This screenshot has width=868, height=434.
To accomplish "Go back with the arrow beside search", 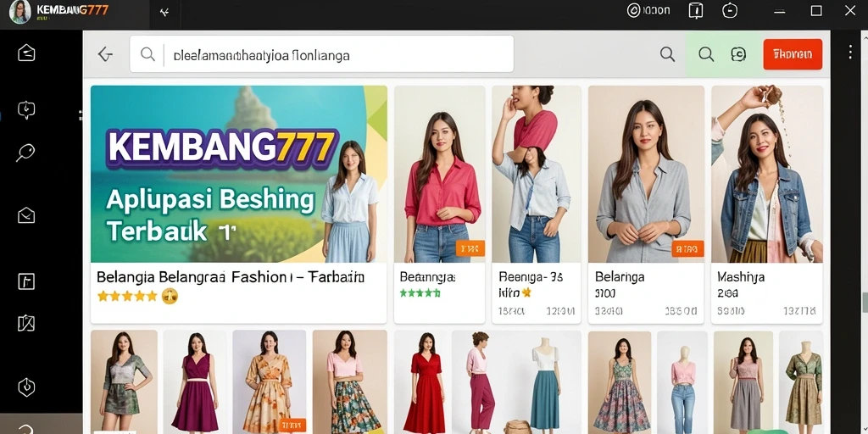I will (x=105, y=53).
